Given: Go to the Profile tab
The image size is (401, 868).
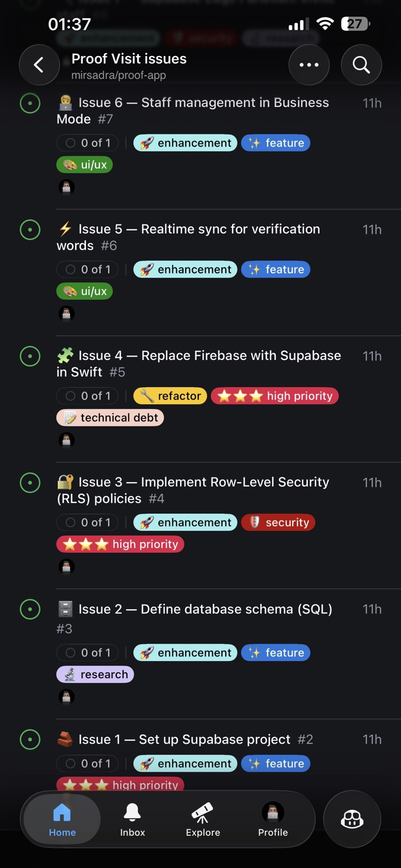Looking at the screenshot, I should tap(273, 821).
